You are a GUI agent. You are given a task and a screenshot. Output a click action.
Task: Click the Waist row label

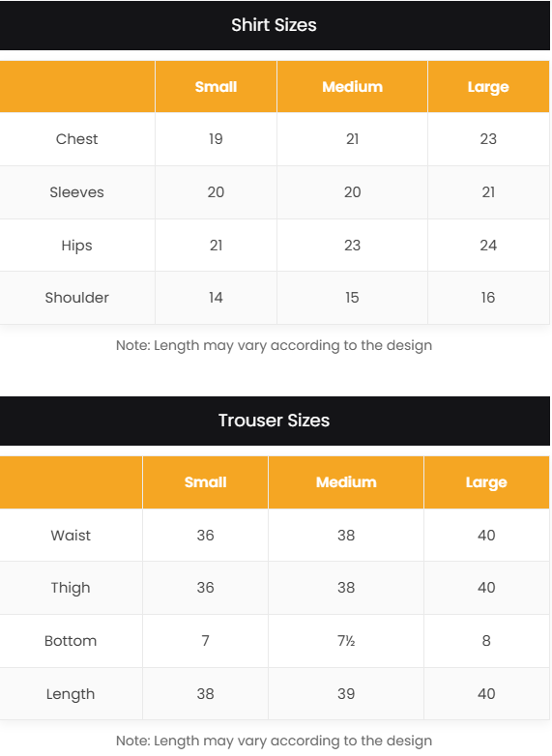pyautogui.click(x=71, y=536)
